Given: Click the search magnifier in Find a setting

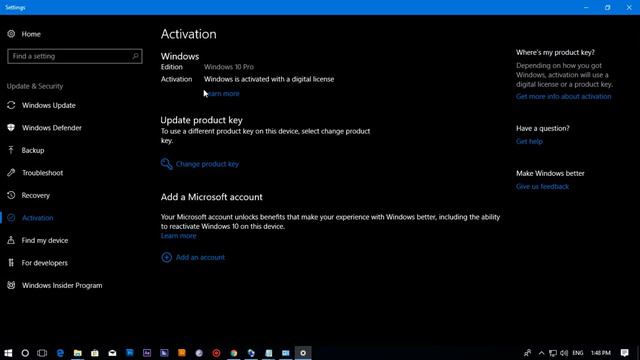Looking at the screenshot, I should click(135, 56).
